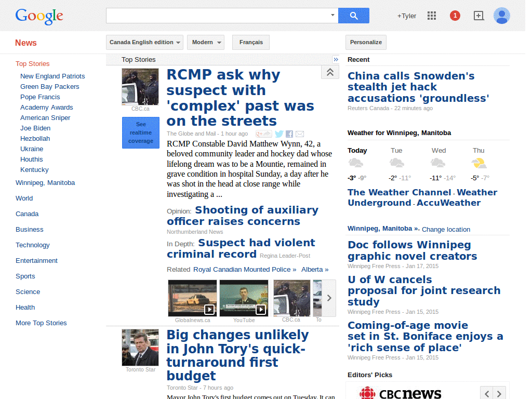The width and height of the screenshot is (532, 399).
Task: Open Academy Awards topic
Action: coord(46,107)
